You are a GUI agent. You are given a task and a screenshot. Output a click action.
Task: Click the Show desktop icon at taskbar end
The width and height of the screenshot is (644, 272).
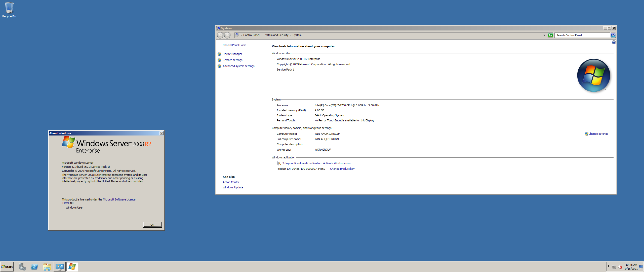coord(641,267)
